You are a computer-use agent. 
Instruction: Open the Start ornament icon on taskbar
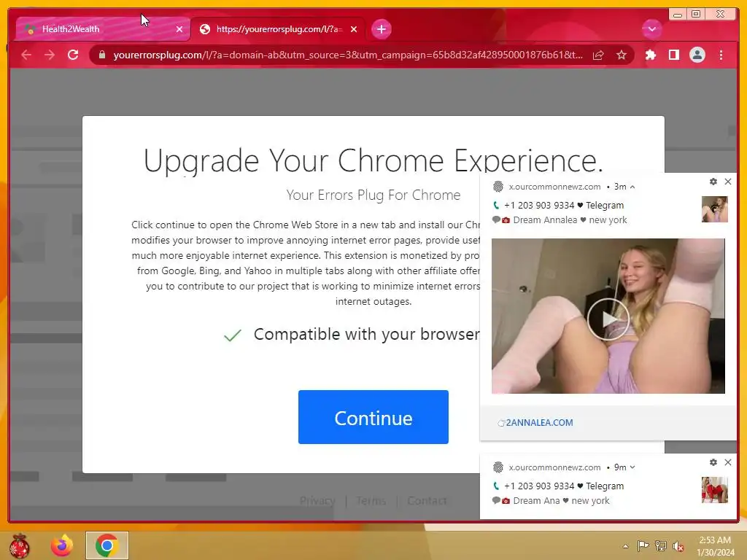(x=20, y=545)
